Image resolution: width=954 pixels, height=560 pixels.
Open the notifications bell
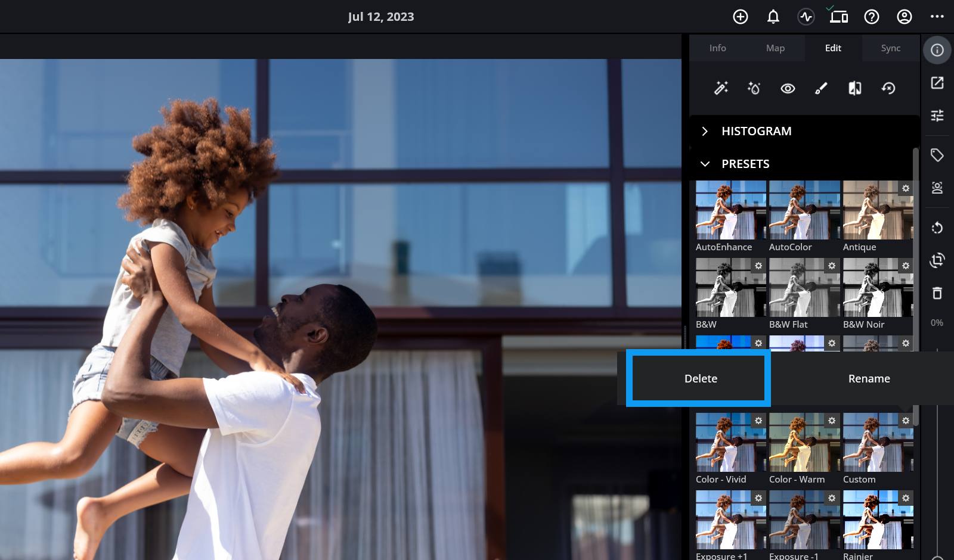[x=773, y=17]
